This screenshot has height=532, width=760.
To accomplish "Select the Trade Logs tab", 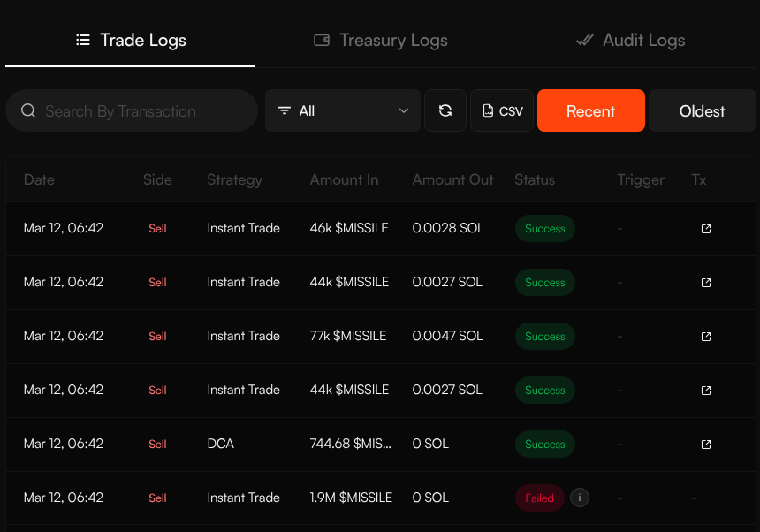I will tap(131, 40).
